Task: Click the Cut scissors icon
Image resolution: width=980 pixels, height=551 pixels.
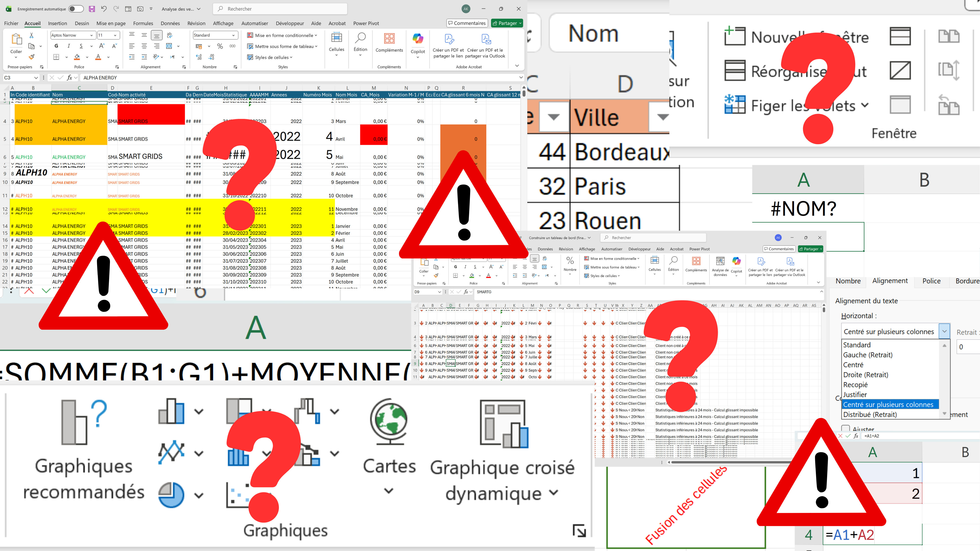Action: tap(32, 35)
